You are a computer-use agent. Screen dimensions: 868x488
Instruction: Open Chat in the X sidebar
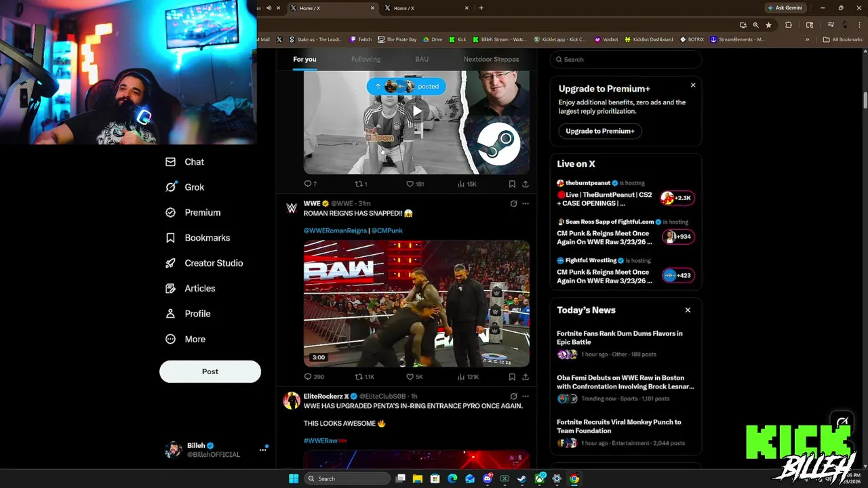click(x=184, y=162)
